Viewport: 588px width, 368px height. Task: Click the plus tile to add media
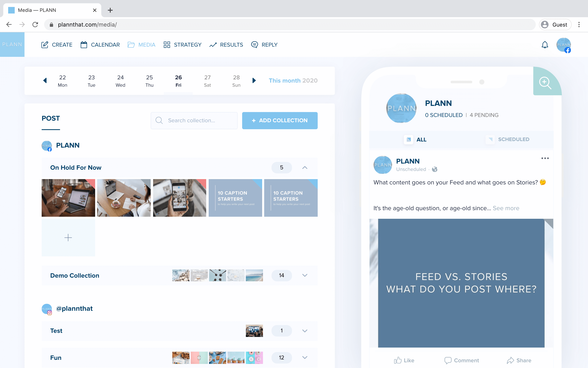pyautogui.click(x=68, y=238)
